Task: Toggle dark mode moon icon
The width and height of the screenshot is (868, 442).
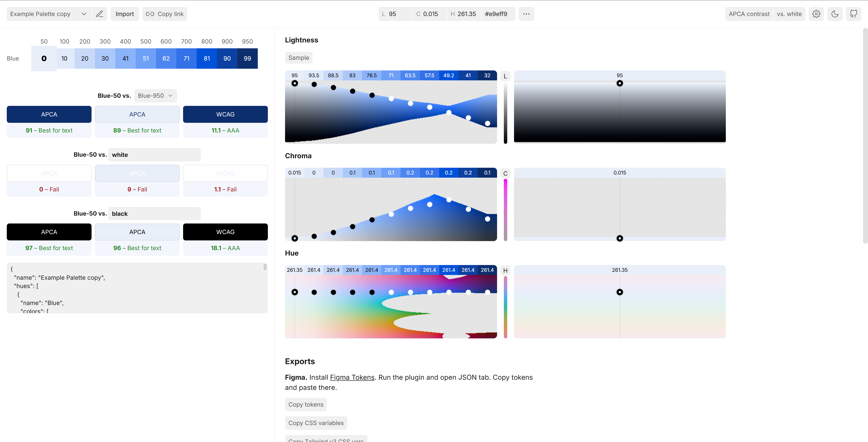Action: pyautogui.click(x=835, y=14)
